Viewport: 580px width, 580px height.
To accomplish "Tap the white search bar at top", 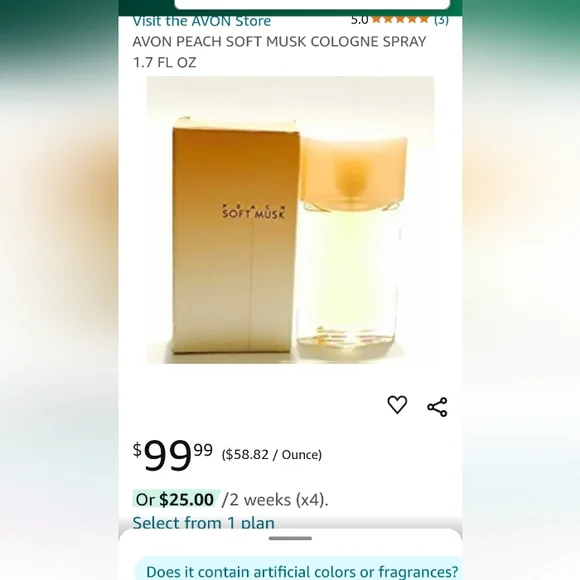I will pyautogui.click(x=312, y=4).
